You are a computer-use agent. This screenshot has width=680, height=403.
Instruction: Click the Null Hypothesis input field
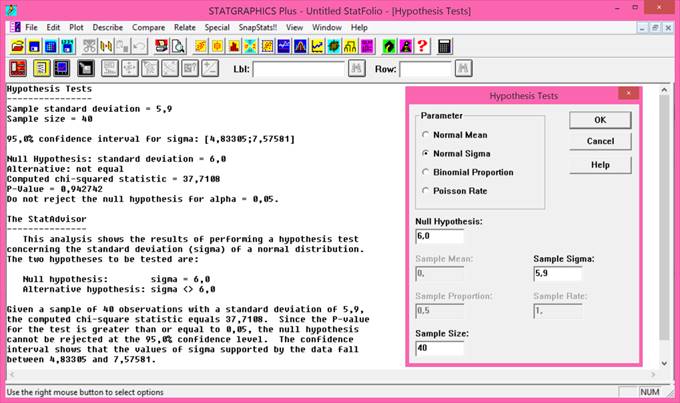(440, 236)
